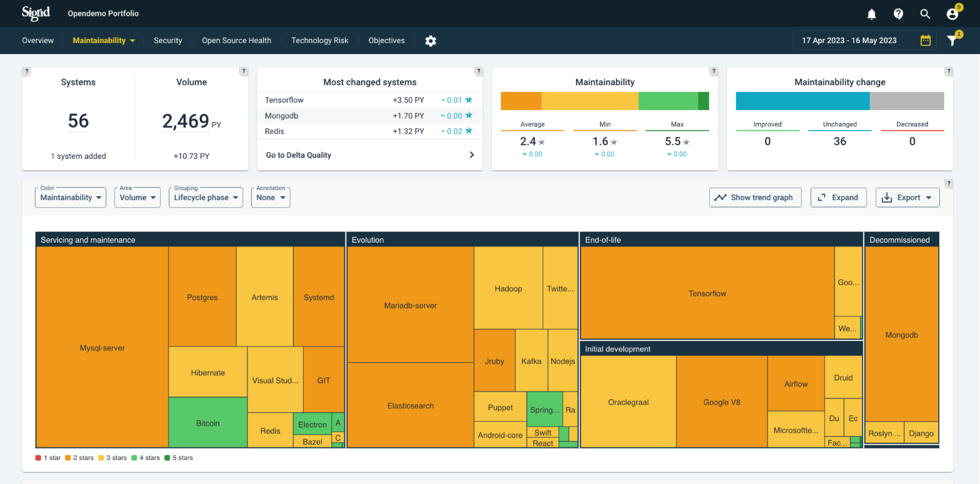The width and height of the screenshot is (980, 484).
Task: Open the portfolio settings gear
Action: point(430,41)
